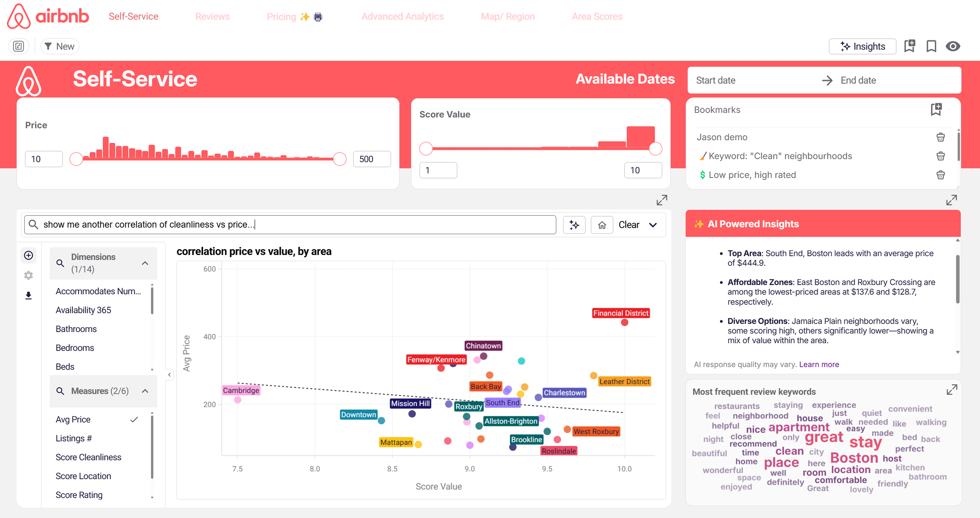Expand the review keywords word cloud
The width and height of the screenshot is (980, 518).
[x=952, y=390]
